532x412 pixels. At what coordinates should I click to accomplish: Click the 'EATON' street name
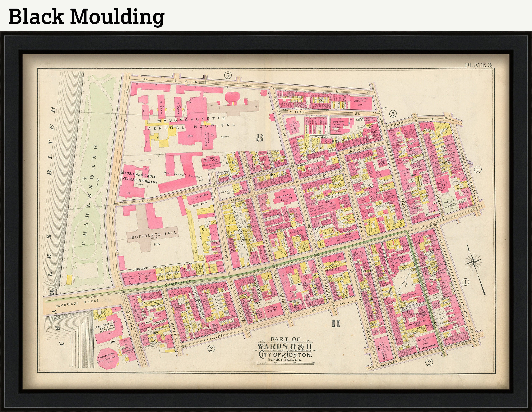353,151
